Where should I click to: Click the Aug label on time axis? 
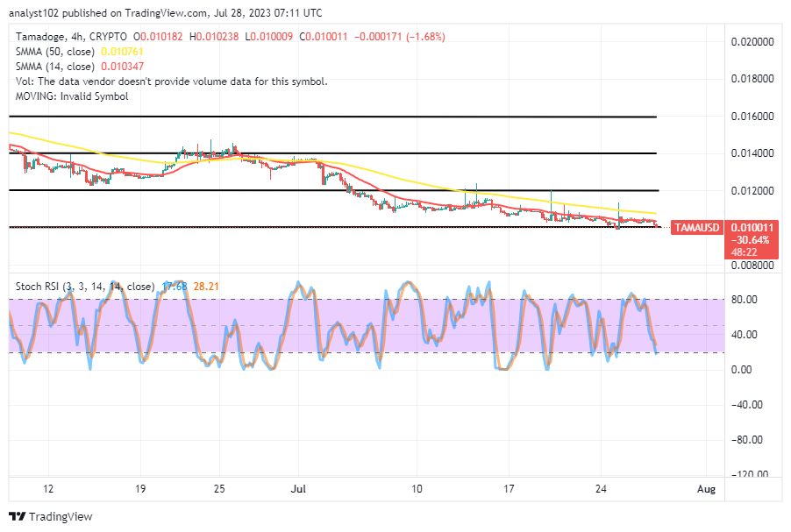point(706,489)
